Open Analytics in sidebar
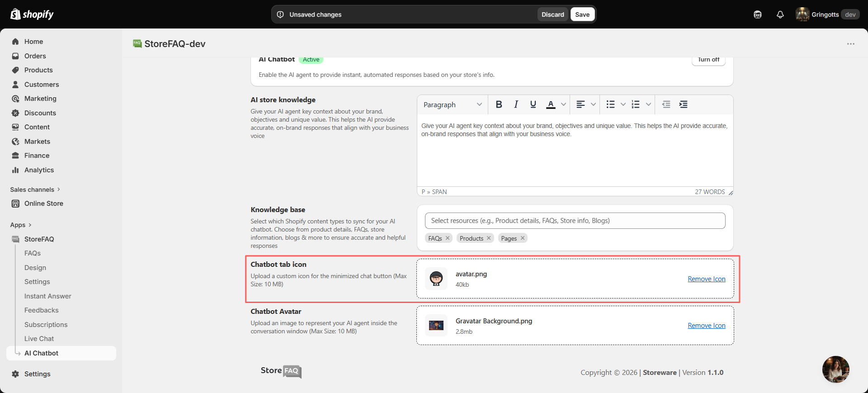This screenshot has height=393, width=868. coord(61,170)
